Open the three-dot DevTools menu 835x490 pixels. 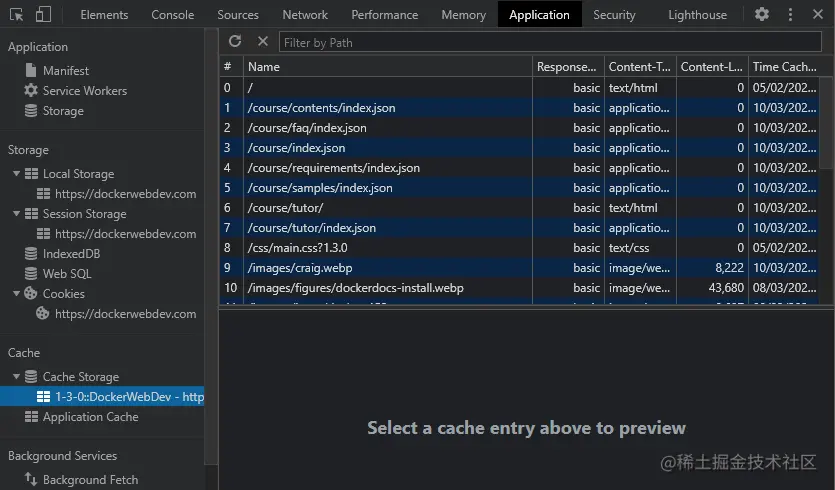tap(790, 14)
